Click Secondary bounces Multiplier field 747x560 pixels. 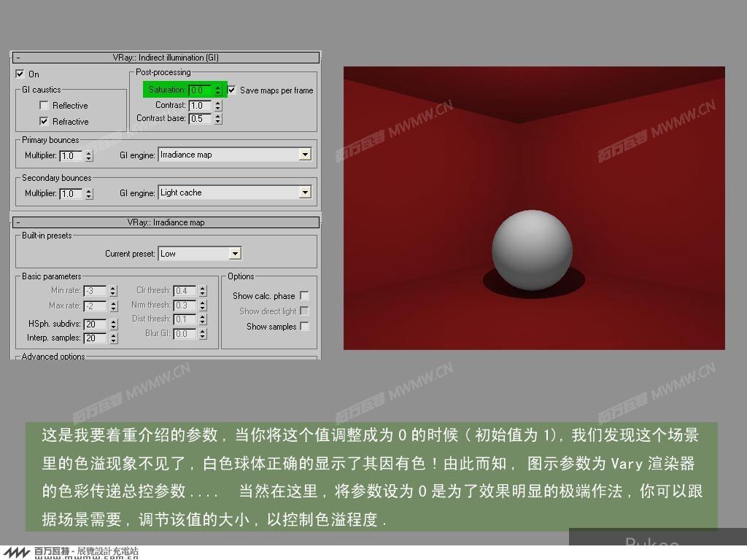[71, 194]
